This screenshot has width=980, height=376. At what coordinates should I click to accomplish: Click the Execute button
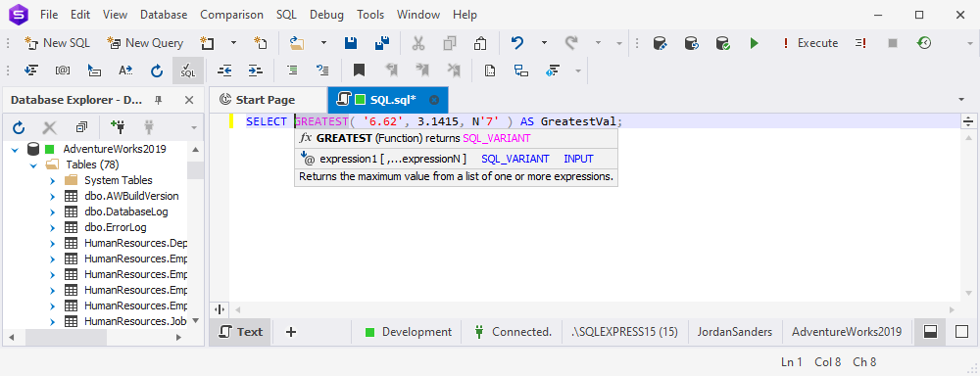tap(810, 43)
